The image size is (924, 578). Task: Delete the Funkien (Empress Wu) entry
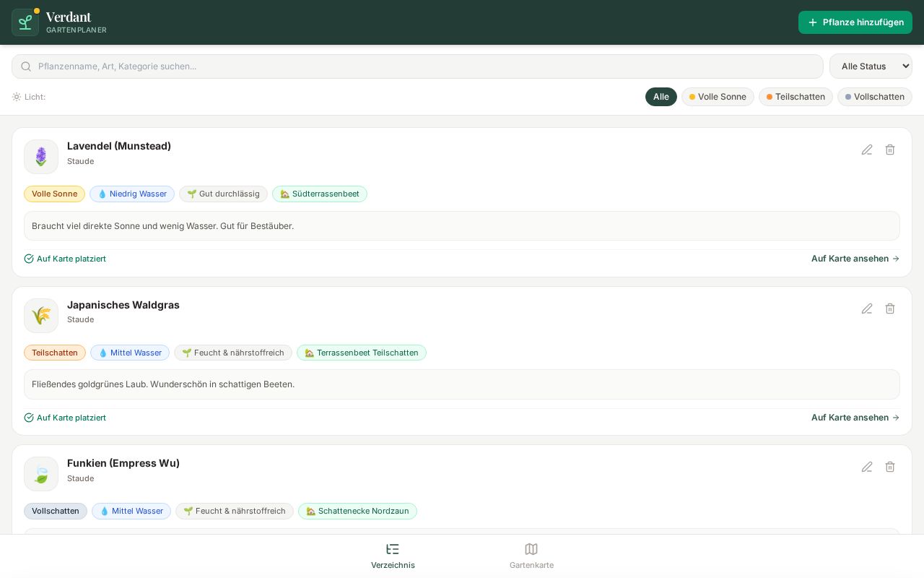pyautogui.click(x=890, y=467)
